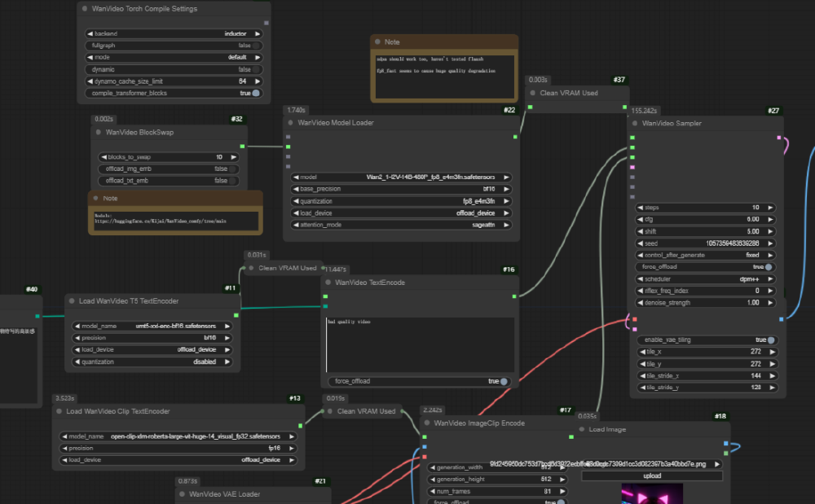
Task: Change the scheduler dpm++ option
Action: pos(705,278)
